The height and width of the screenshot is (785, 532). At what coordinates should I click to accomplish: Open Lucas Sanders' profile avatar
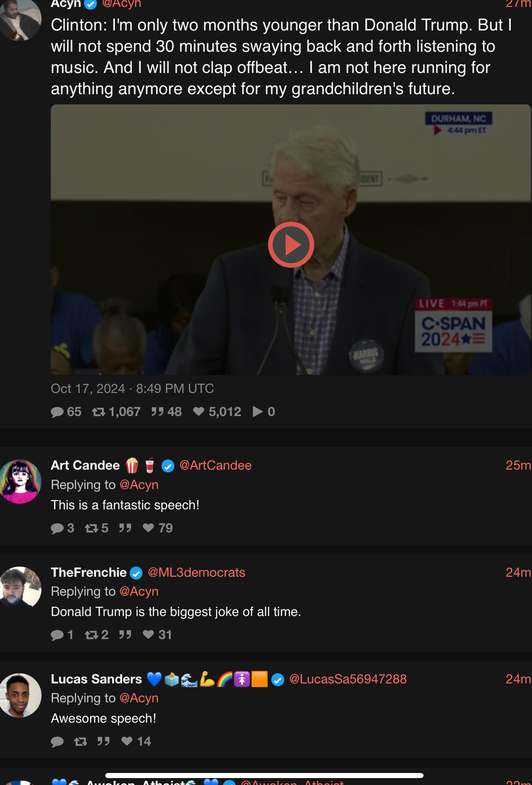coord(20,695)
